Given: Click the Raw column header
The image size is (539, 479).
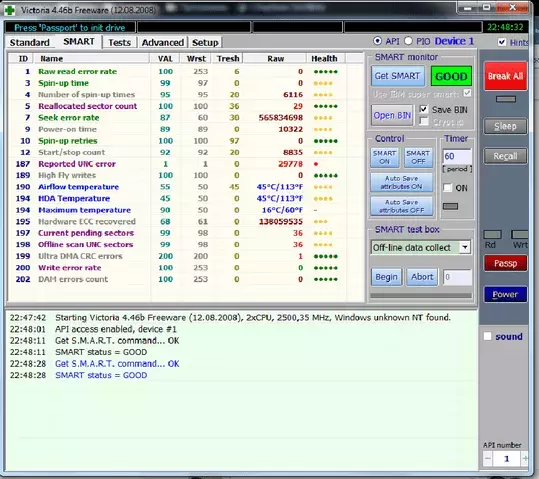Looking at the screenshot, I should (x=275, y=58).
